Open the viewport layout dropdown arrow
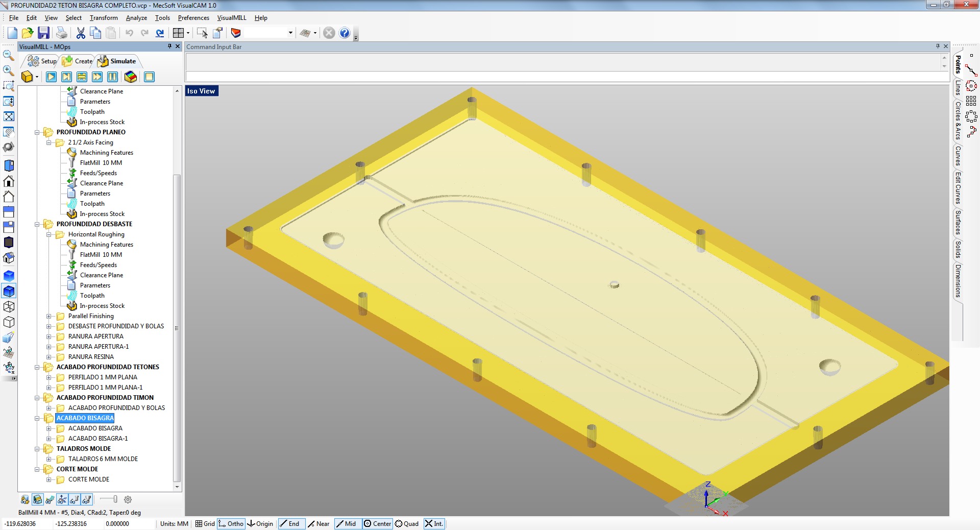This screenshot has height=530, width=980. pos(188,33)
